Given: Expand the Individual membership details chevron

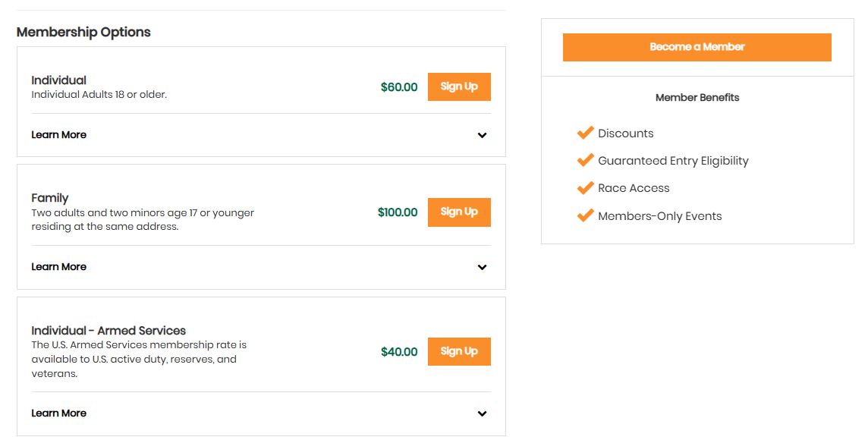Looking at the screenshot, I should (482, 135).
